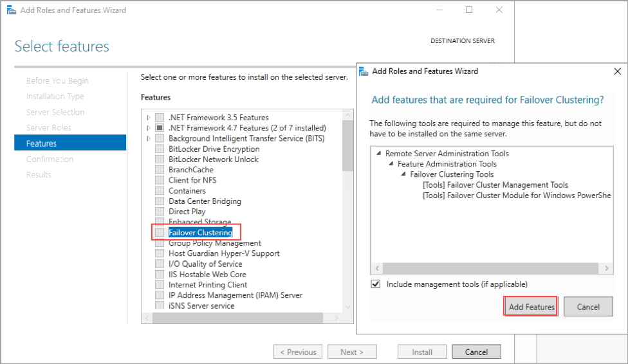Close the Failover Clustering dialog
Viewport: 628px width, 364px height.
click(618, 71)
